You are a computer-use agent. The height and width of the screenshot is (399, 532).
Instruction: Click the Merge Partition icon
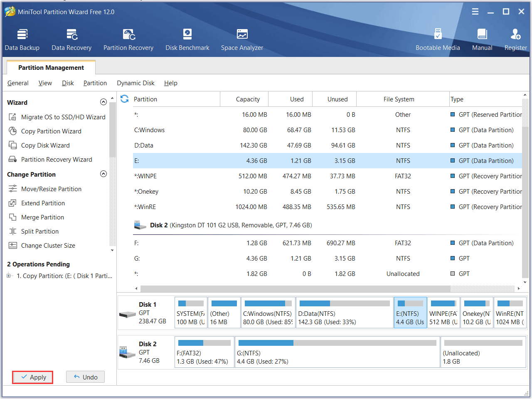12,217
